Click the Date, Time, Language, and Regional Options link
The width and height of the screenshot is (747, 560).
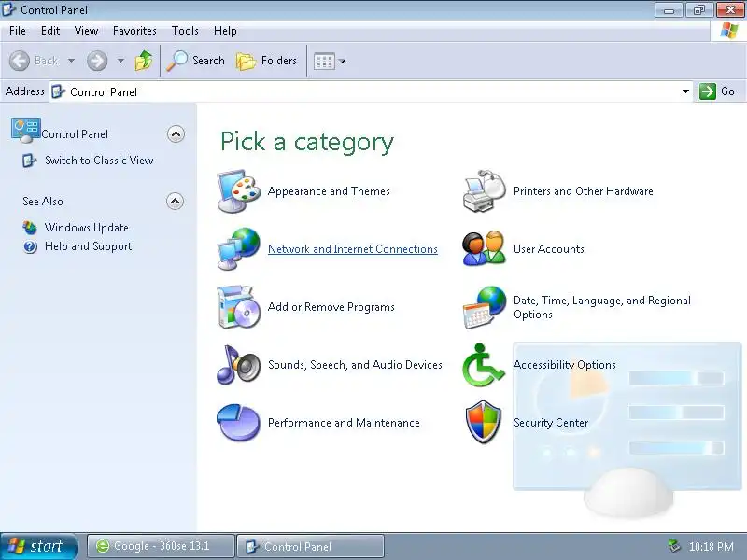602,307
